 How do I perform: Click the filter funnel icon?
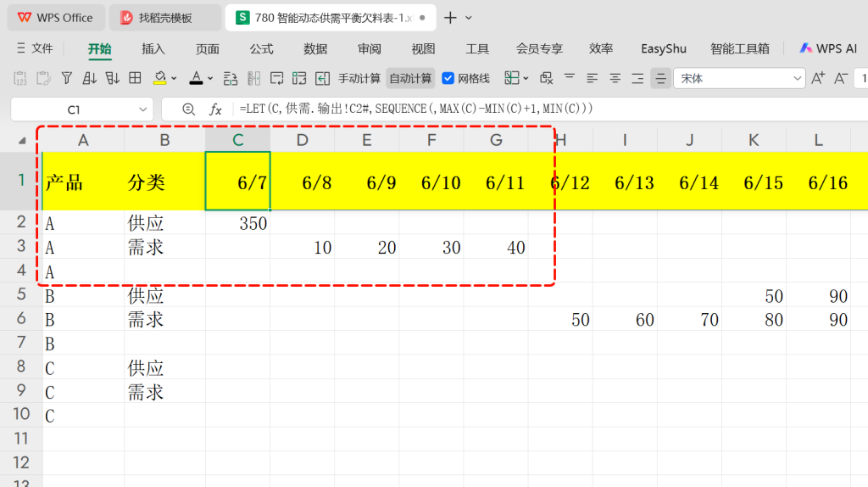click(66, 78)
